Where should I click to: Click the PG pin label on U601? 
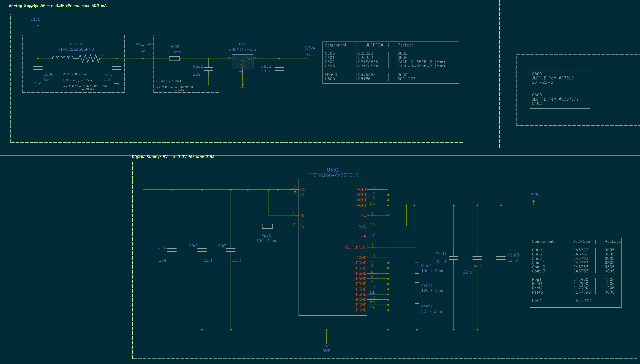[x=302, y=226]
